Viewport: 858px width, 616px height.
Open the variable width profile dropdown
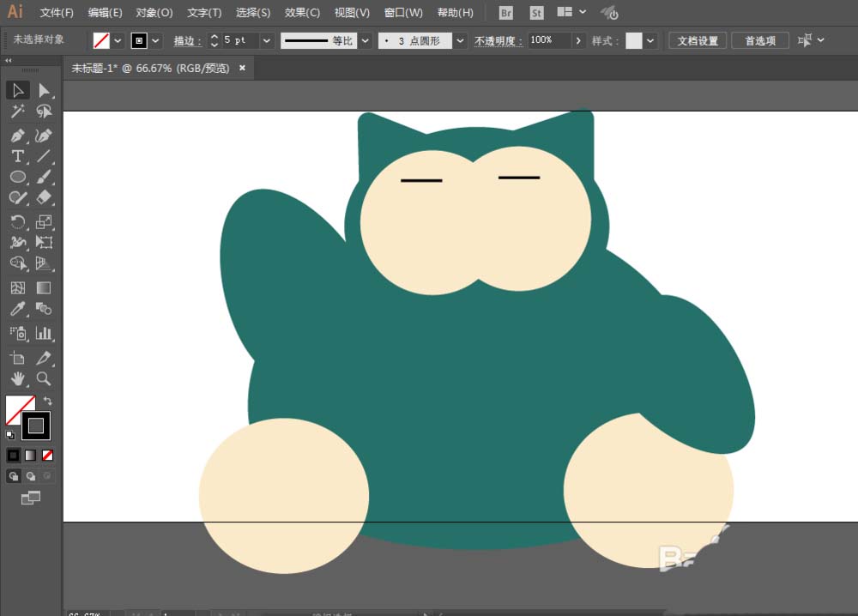click(x=365, y=40)
